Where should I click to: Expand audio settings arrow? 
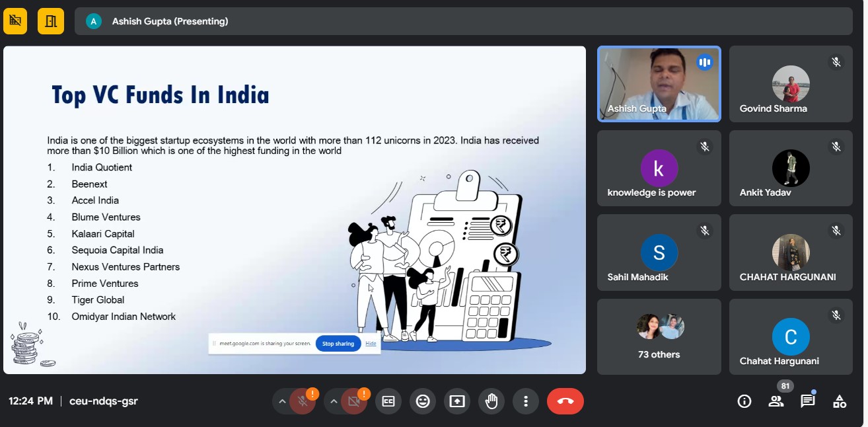282,401
